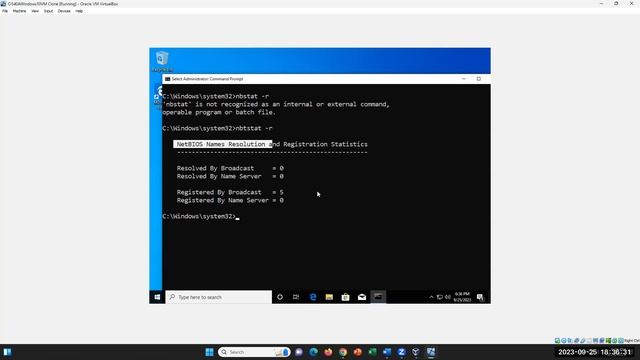Click 'Resolved By Broadcast = 0' line
Viewport: 640px width, 360px height.
tap(230, 168)
